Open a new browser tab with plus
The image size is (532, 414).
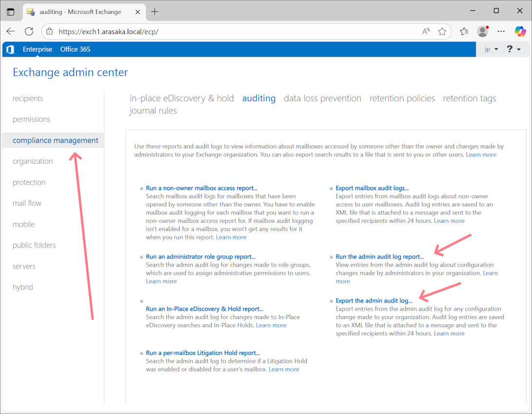(155, 12)
